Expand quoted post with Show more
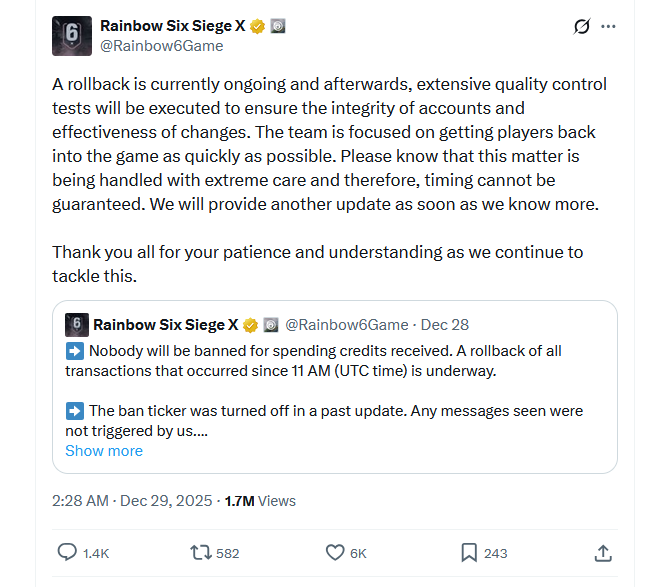The image size is (653, 587). (104, 451)
